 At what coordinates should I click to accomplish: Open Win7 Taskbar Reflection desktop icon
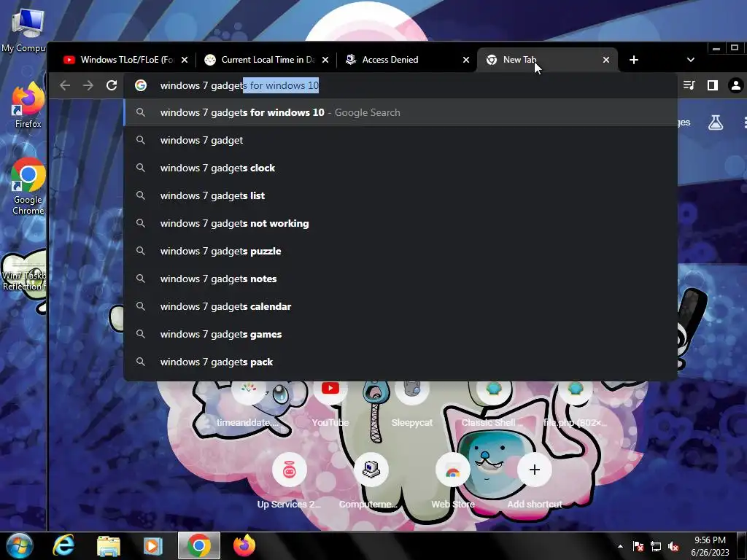24,271
